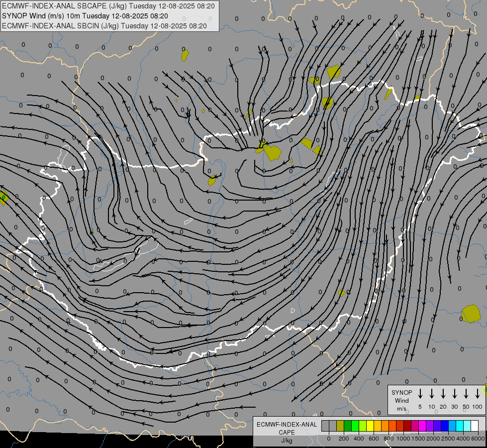Select the dark red swatch after 1000 tick
This screenshot has width=487, height=448.
[407, 426]
